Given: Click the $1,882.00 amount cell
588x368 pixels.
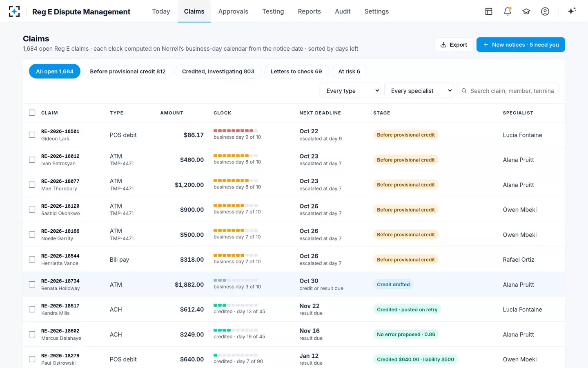Looking at the screenshot, I should pos(189,285).
